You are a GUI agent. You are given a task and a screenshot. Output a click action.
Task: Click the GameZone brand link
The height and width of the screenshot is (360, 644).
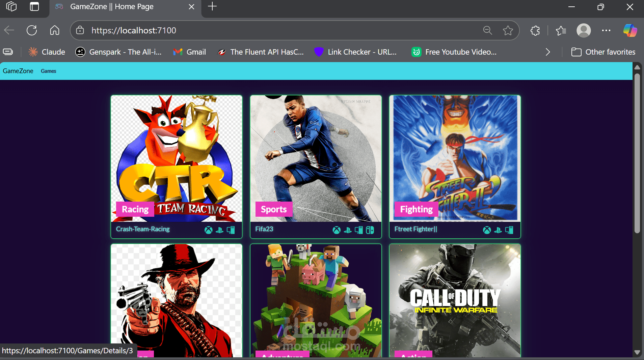tap(18, 71)
